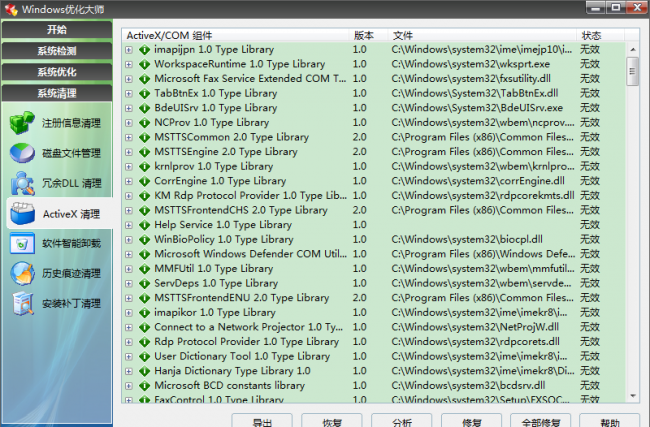Click the 帮助 help button

coord(609,421)
